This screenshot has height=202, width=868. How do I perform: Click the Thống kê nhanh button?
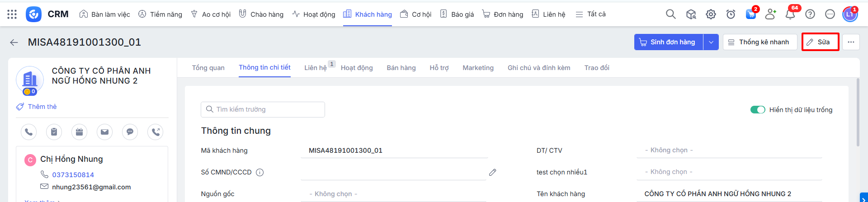click(759, 42)
